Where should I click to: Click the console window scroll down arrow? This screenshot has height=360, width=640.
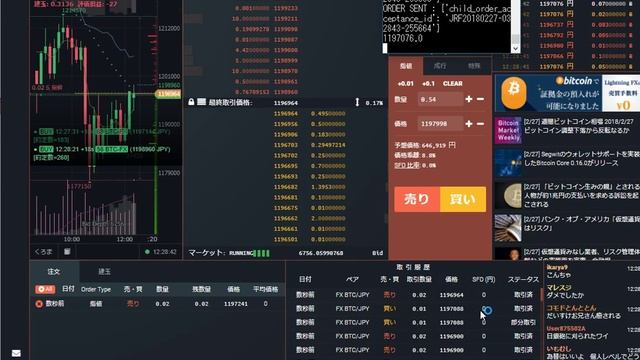pos(516,48)
